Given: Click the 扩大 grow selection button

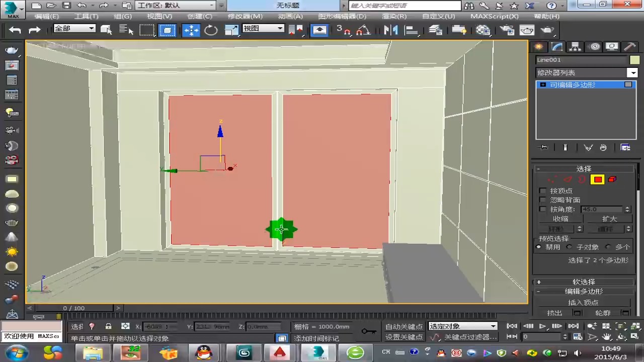Looking at the screenshot, I should click(609, 219).
